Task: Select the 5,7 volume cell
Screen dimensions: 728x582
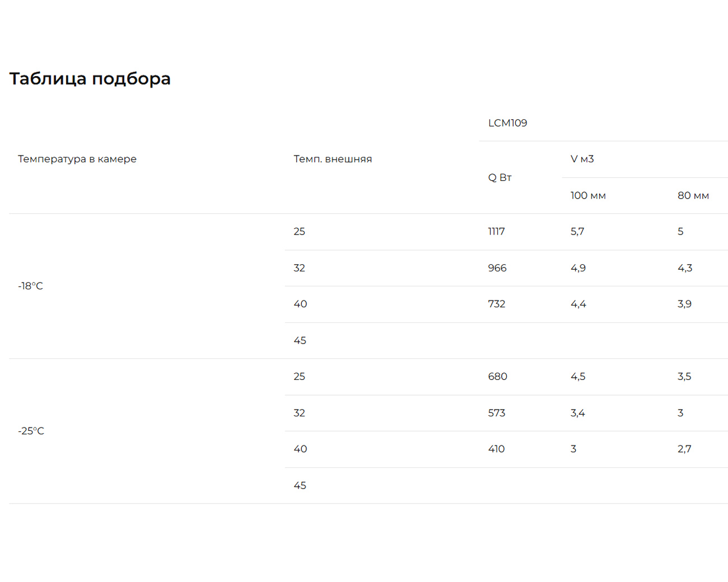Action: (x=577, y=232)
